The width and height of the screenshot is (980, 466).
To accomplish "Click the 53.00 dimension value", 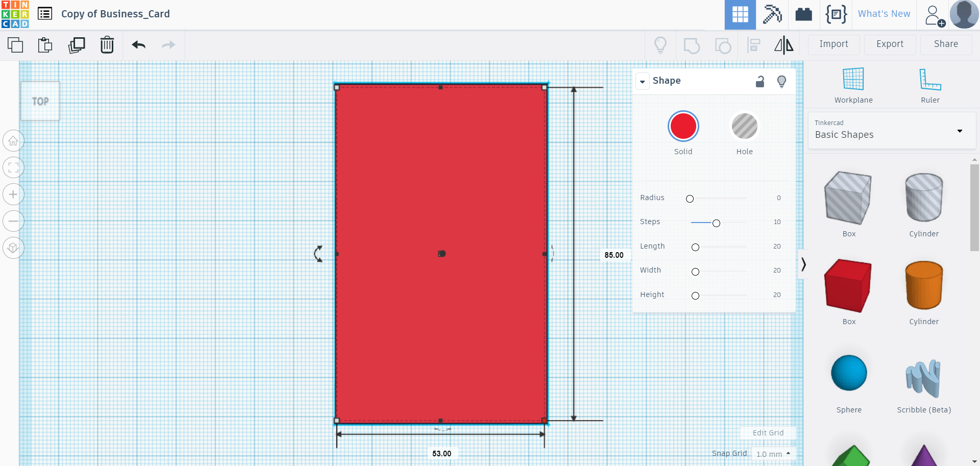I will pos(442,454).
